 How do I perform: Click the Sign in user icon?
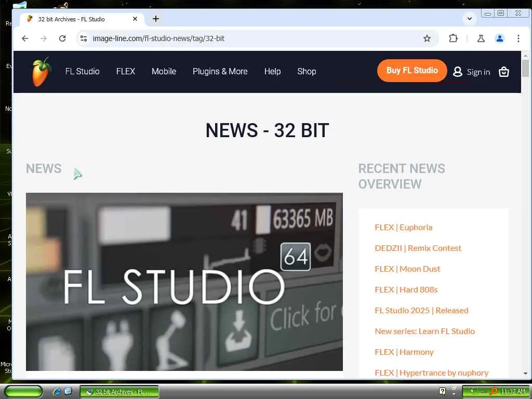[x=457, y=72]
